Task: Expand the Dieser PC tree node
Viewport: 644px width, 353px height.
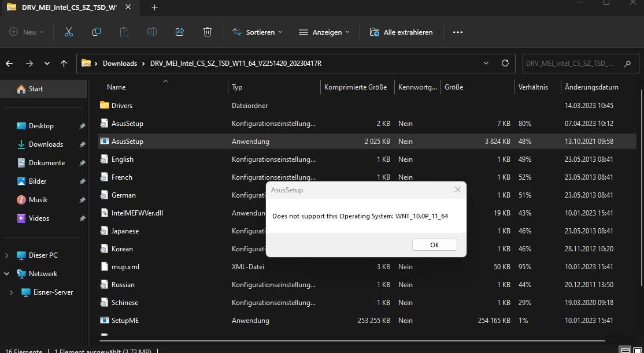Action: pos(6,255)
